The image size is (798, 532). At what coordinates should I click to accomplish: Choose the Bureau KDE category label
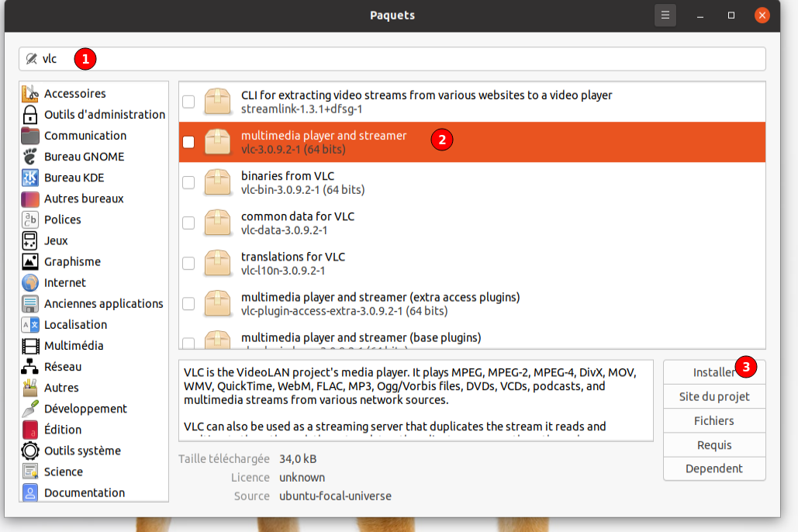pos(74,178)
